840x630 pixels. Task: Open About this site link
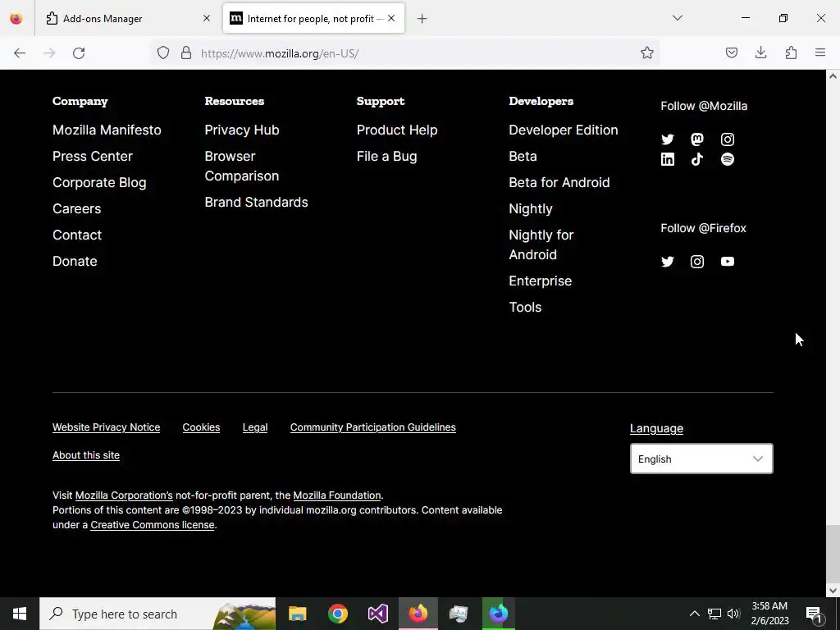tap(85, 455)
